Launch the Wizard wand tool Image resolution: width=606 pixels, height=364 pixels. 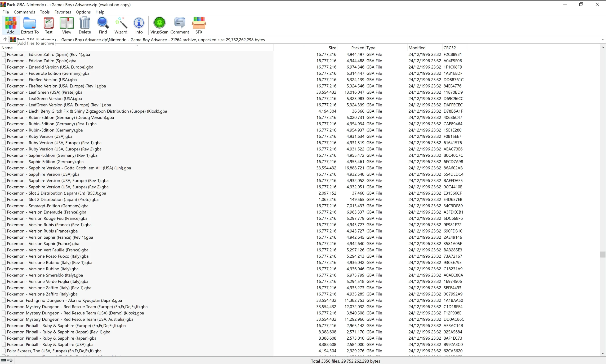121,25
